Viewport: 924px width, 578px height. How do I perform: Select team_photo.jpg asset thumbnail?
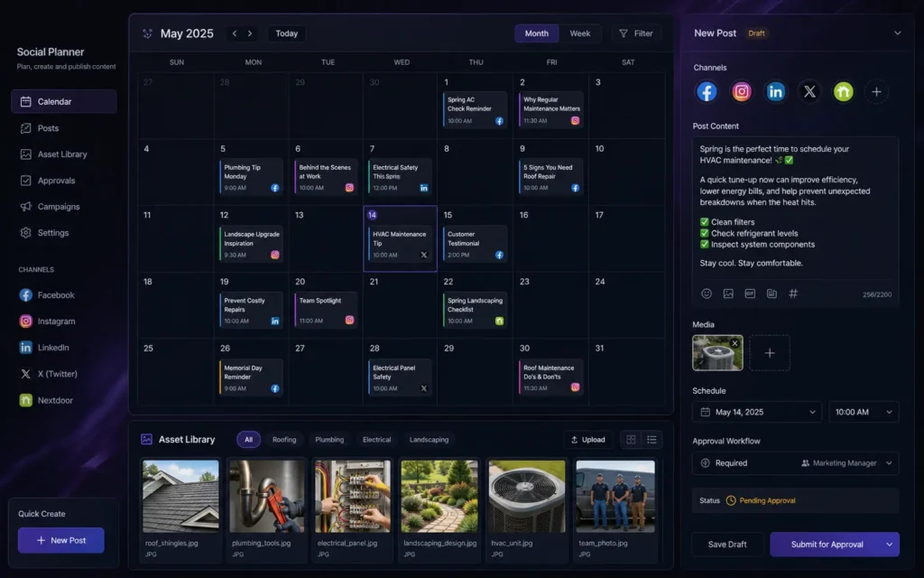(x=615, y=497)
